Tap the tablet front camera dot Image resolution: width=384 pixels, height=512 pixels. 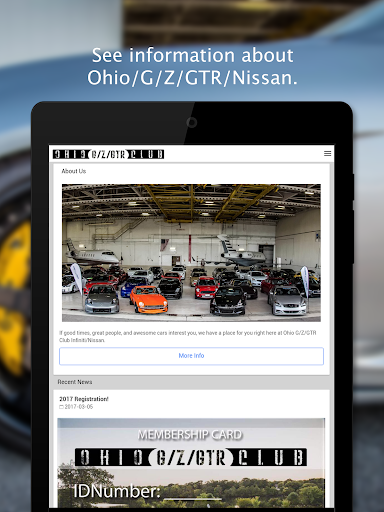[x=191, y=122]
